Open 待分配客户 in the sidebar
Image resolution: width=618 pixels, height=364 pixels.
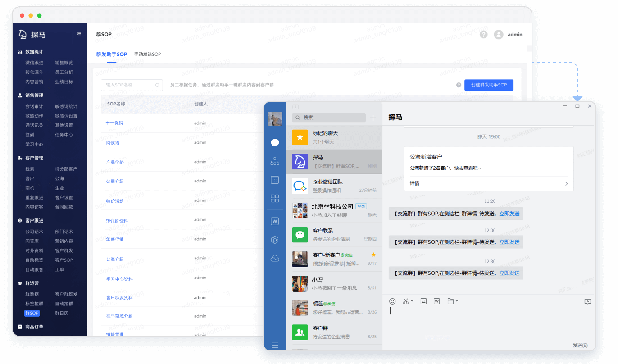coord(66,169)
